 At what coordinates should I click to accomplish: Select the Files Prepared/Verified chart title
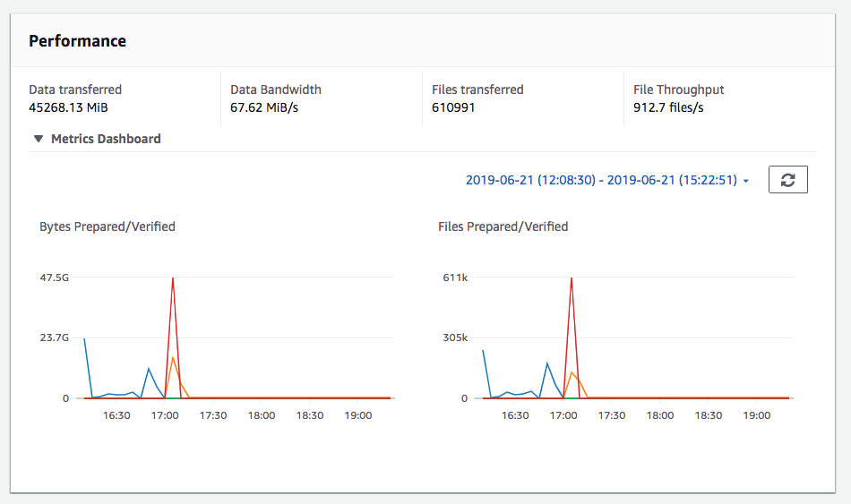pos(503,226)
